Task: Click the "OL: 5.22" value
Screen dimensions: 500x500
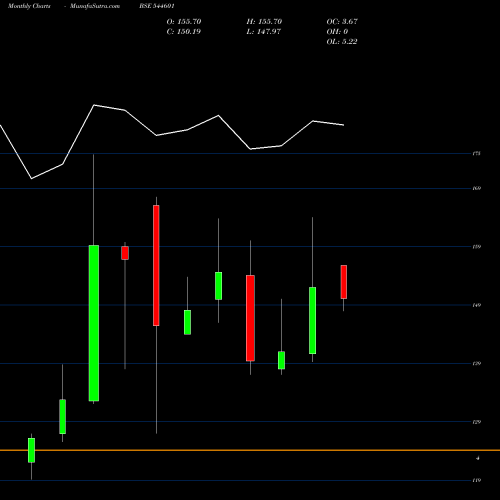Action: [342, 42]
